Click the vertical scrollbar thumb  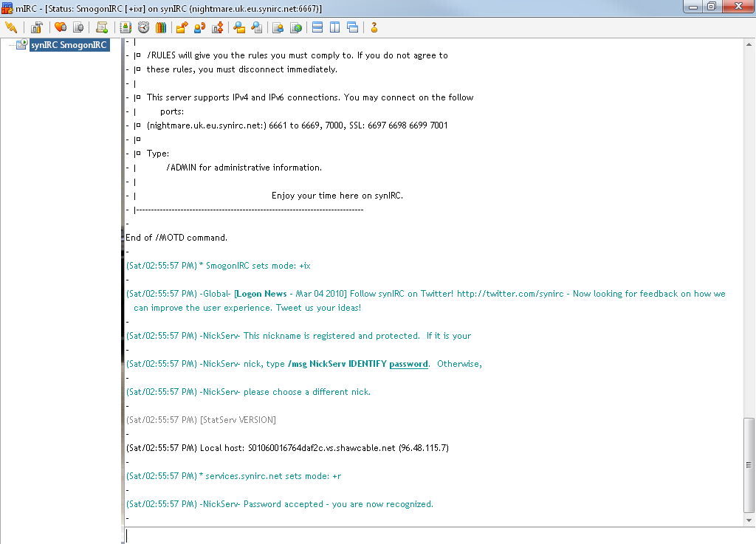click(x=749, y=465)
